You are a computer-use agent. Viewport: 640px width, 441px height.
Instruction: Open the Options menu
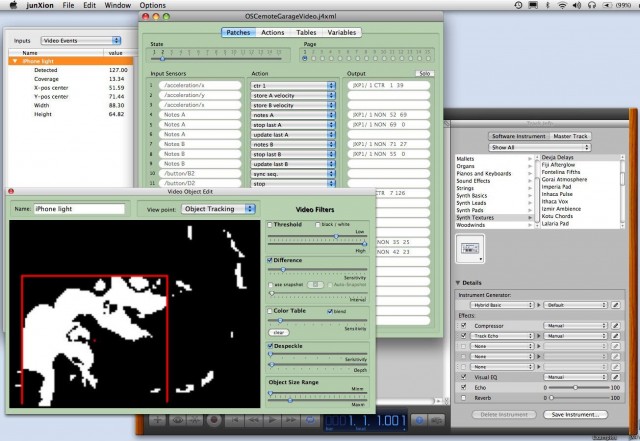point(152,6)
